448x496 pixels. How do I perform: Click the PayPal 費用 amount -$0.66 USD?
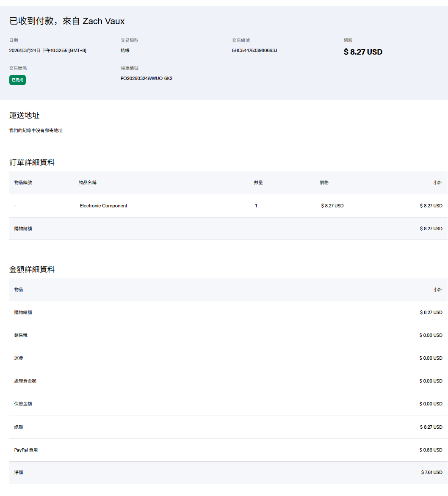pos(429,450)
